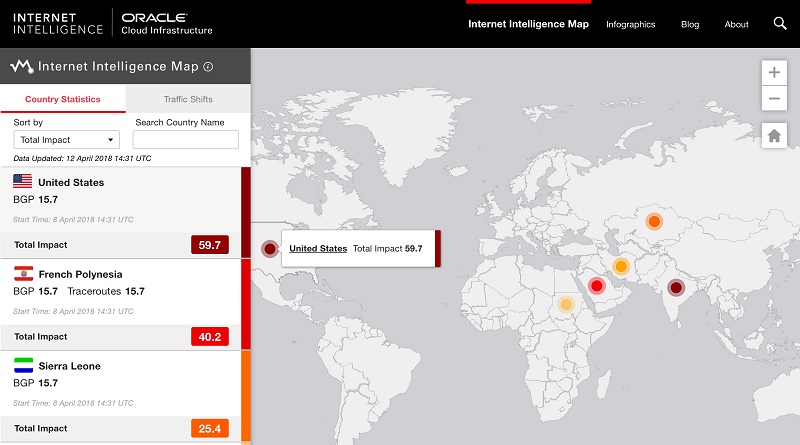
Task: Click the 40.2 Total Impact red badge
Action: (x=210, y=337)
